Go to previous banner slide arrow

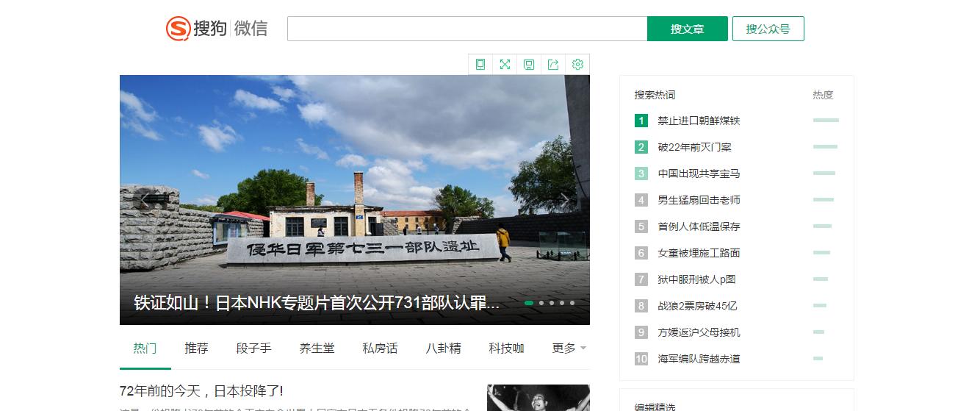145,200
